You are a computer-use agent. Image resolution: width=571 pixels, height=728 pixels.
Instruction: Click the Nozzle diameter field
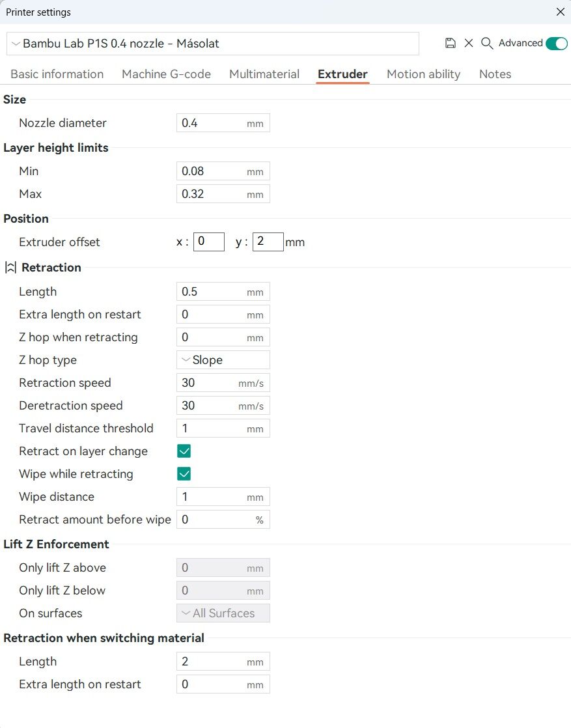click(x=223, y=122)
